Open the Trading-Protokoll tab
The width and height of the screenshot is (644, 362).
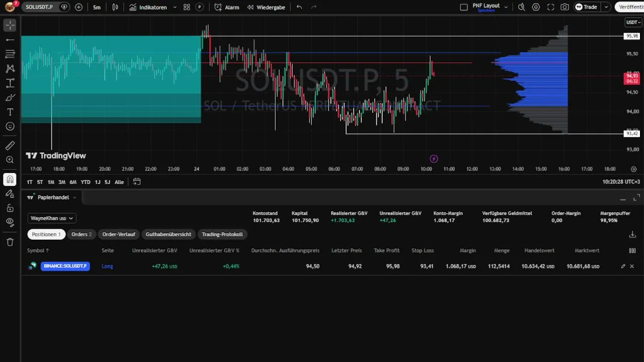222,234
